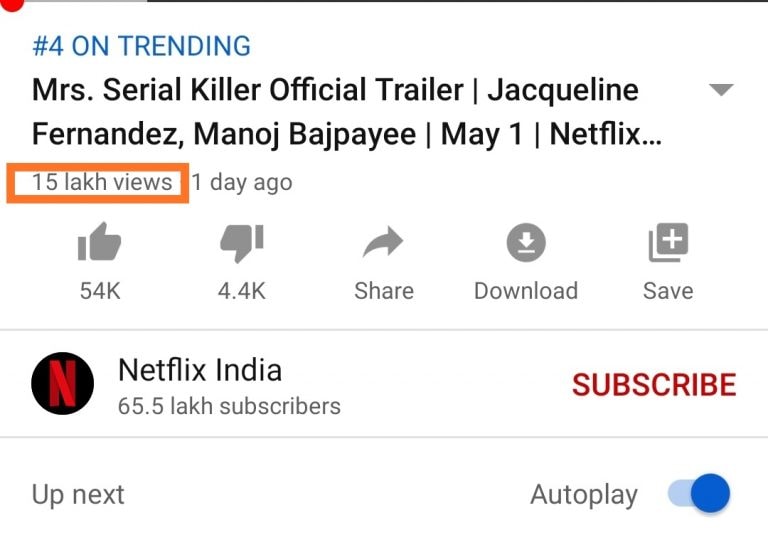Click the Download circle icon
This screenshot has height=540, width=768.
click(x=526, y=244)
